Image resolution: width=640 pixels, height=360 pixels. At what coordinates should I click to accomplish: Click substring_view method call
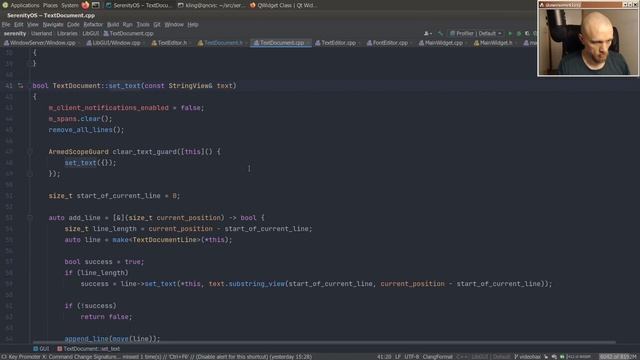click(x=257, y=284)
